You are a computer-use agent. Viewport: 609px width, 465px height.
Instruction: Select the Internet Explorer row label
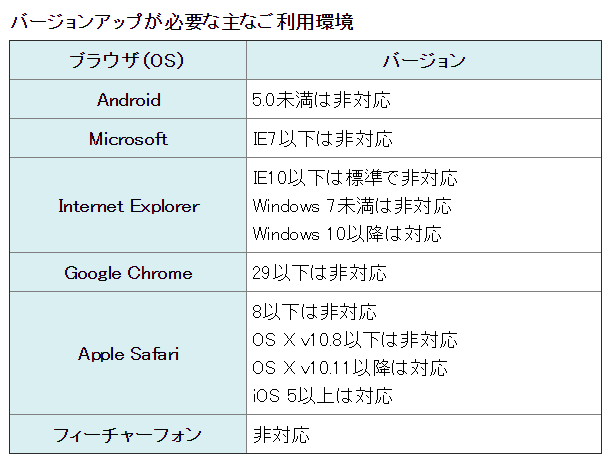tap(128, 206)
